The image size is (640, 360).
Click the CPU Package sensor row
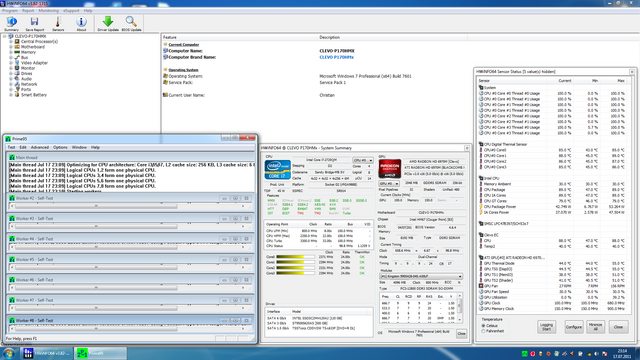[553, 190]
